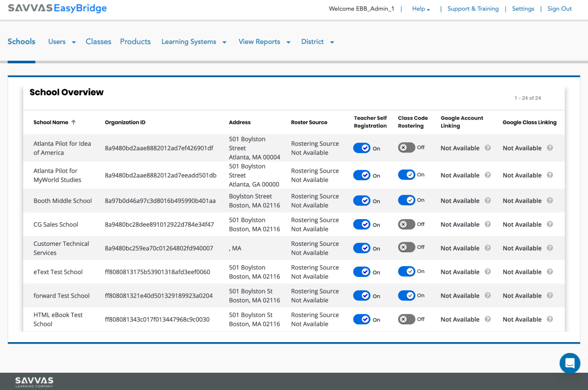The image size is (588, 390).
Task: Toggle Teacher Self Registration for forward Test School
Action: click(362, 296)
